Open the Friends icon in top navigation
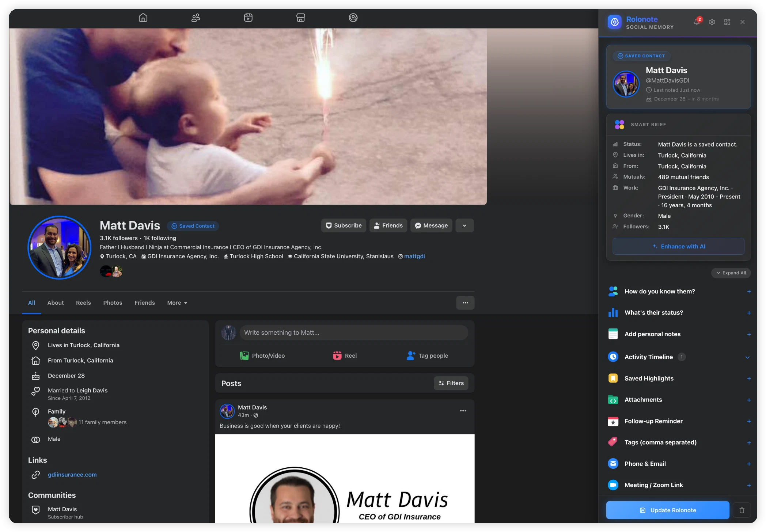The height and width of the screenshot is (532, 766). [196, 18]
